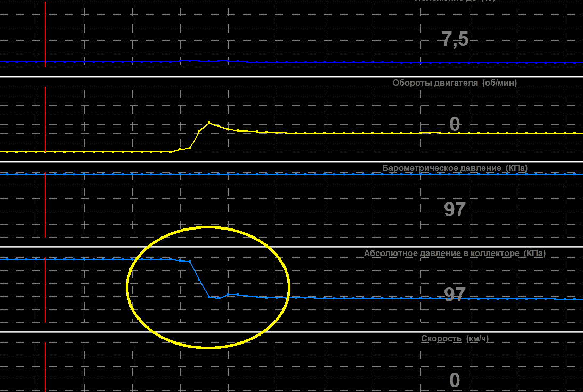Screen dimensions: 583x392
Task: Click the speed value 0
Action: (455, 380)
